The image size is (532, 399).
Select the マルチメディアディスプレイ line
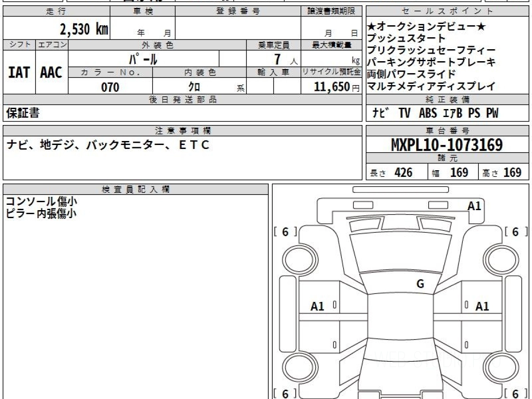pyautogui.click(x=431, y=86)
